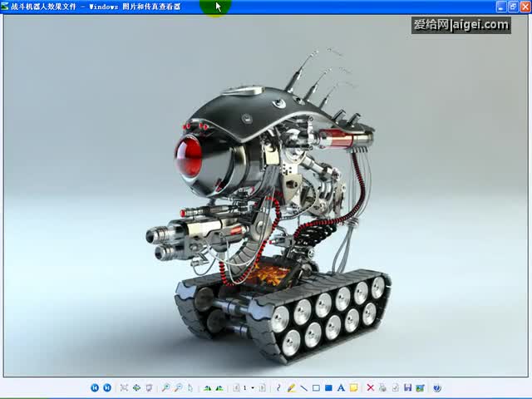Click the Best Fit icon
Viewport: 532px width, 399px height.
(124, 388)
